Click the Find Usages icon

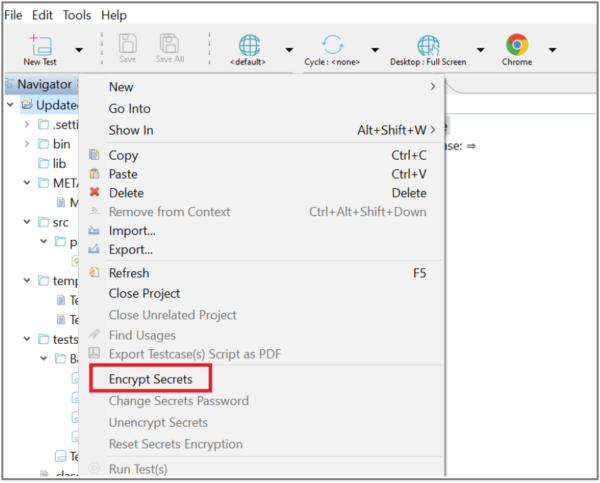(94, 334)
